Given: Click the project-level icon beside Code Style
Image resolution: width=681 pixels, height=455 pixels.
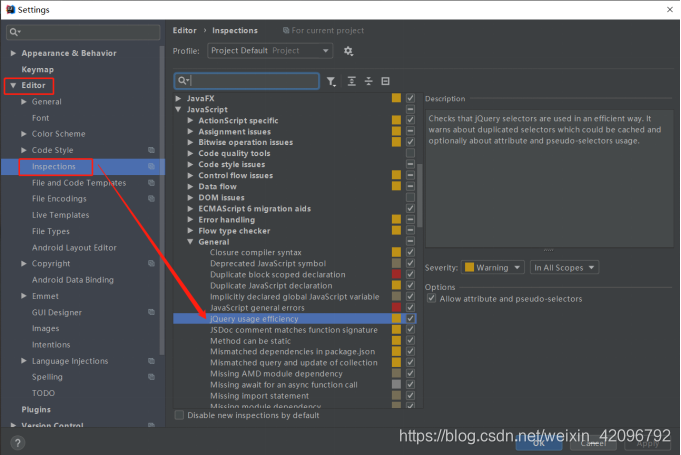Looking at the screenshot, I should 151,150.
